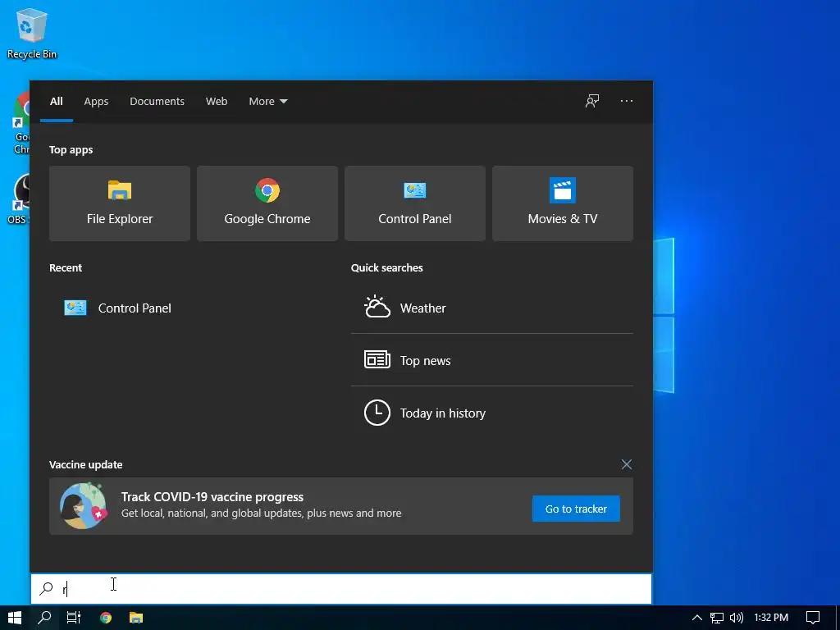The width and height of the screenshot is (840, 630).
Task: Click Track COVID-19 vaccine progress headline
Action: 212,496
